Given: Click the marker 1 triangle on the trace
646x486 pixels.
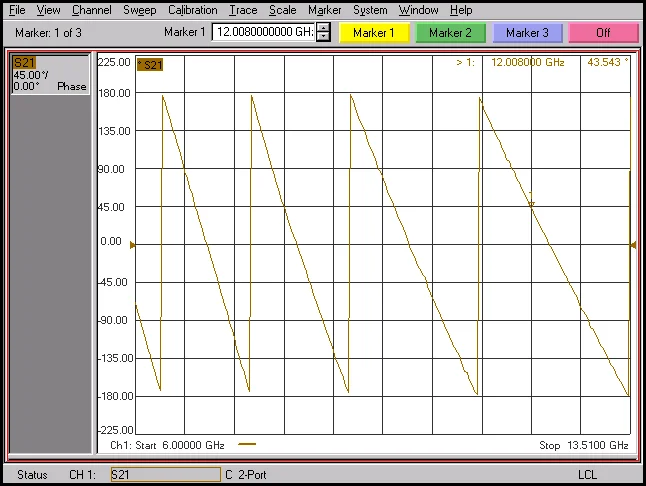Looking at the screenshot, I should [x=531, y=204].
